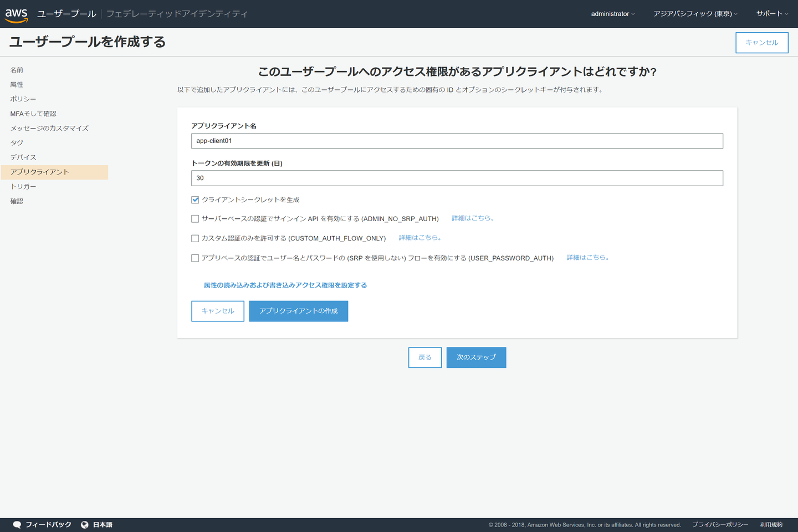Click the globe language icon
The height and width of the screenshot is (532, 798).
[85, 525]
